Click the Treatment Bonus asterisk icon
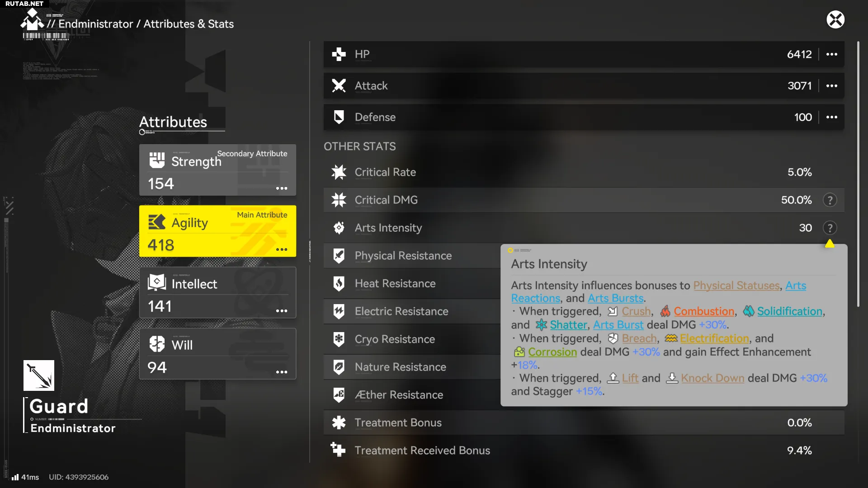868x488 pixels. 339,422
